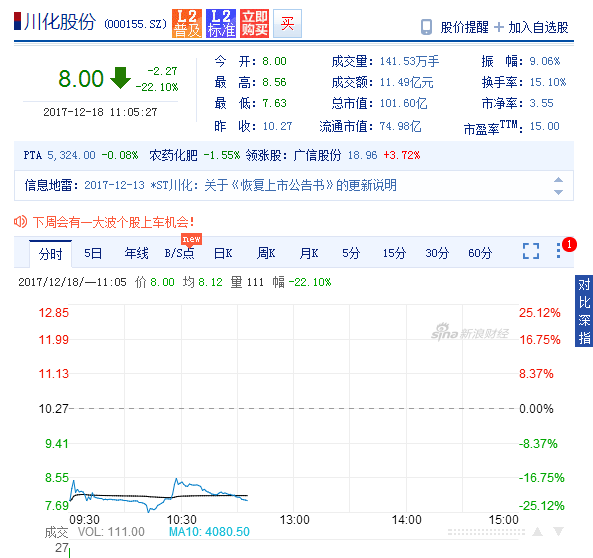The image size is (593, 558).
Task: Open the B/S点 tab
Action: coord(180,253)
